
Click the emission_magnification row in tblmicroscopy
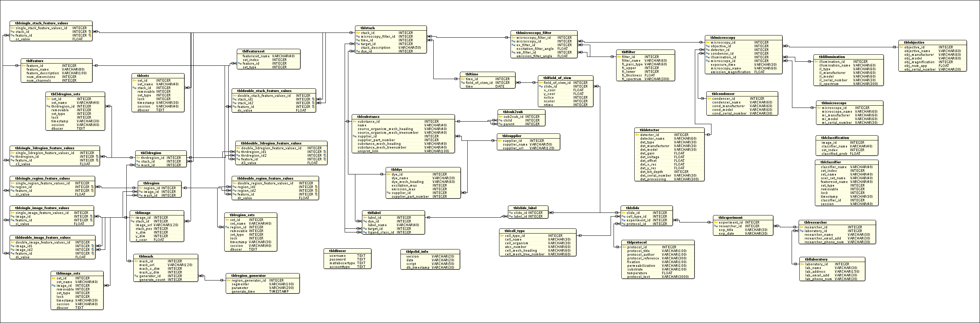(x=744, y=72)
